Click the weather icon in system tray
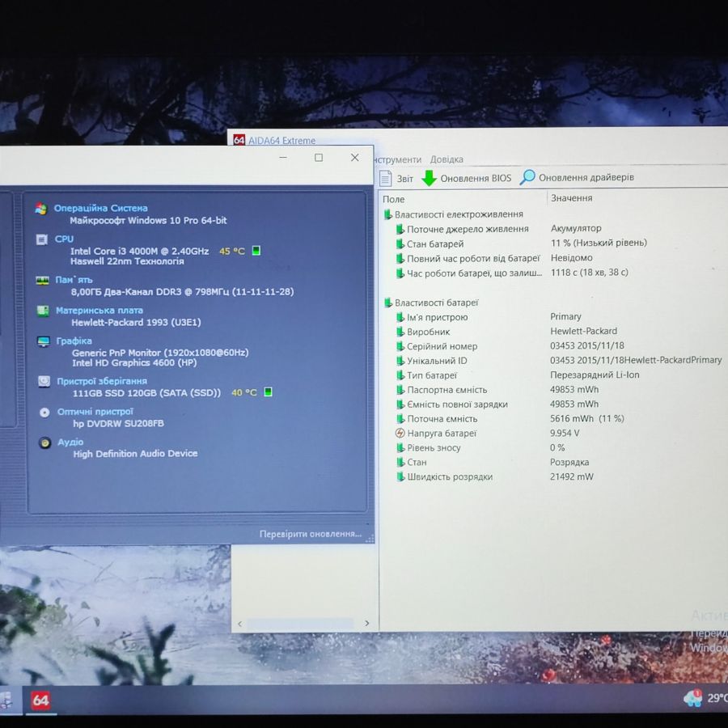Viewport: 728px width, 728px height. tap(692, 698)
